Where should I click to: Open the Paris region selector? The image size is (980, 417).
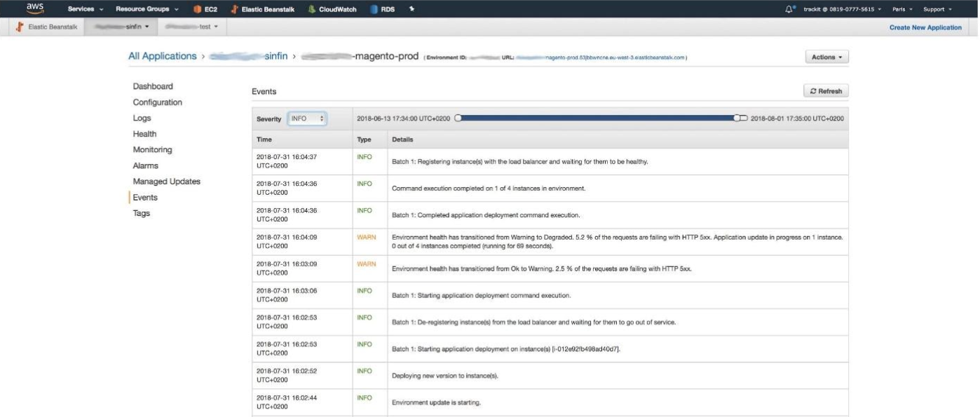pyautogui.click(x=901, y=10)
